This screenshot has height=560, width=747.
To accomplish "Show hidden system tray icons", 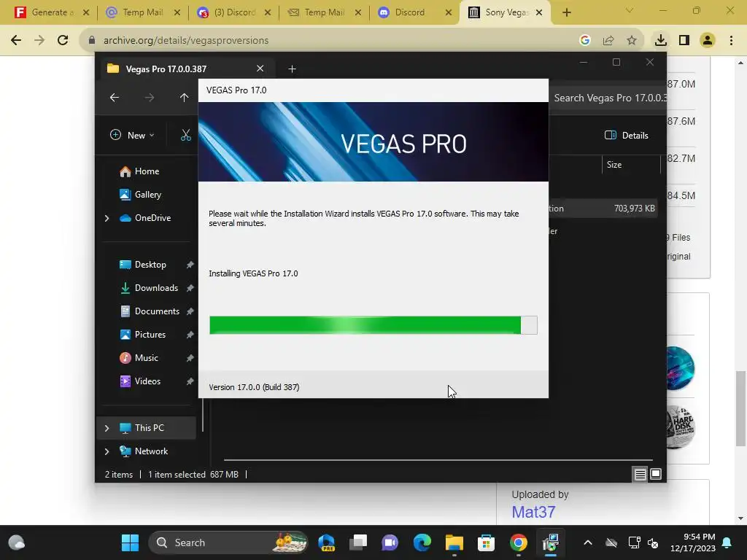I will pyautogui.click(x=588, y=542).
